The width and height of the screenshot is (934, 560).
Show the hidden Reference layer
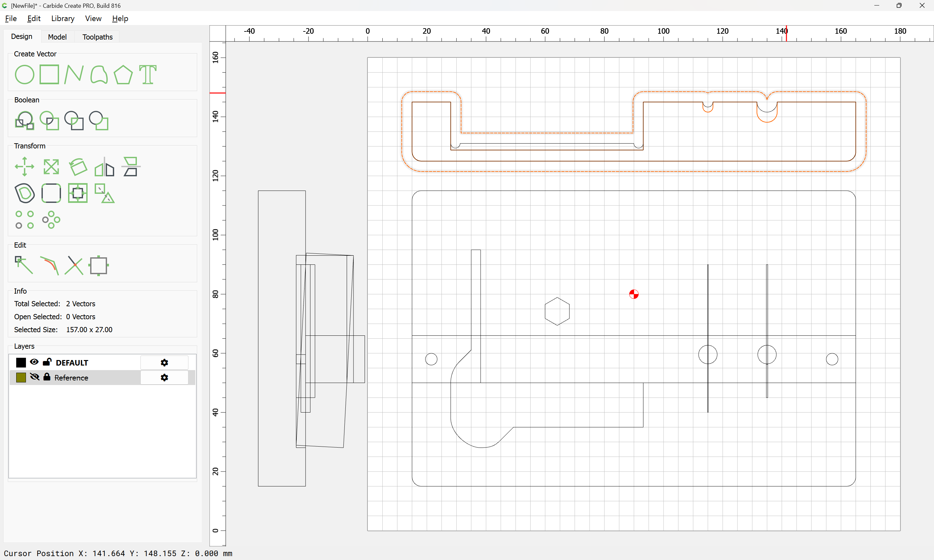(x=34, y=377)
